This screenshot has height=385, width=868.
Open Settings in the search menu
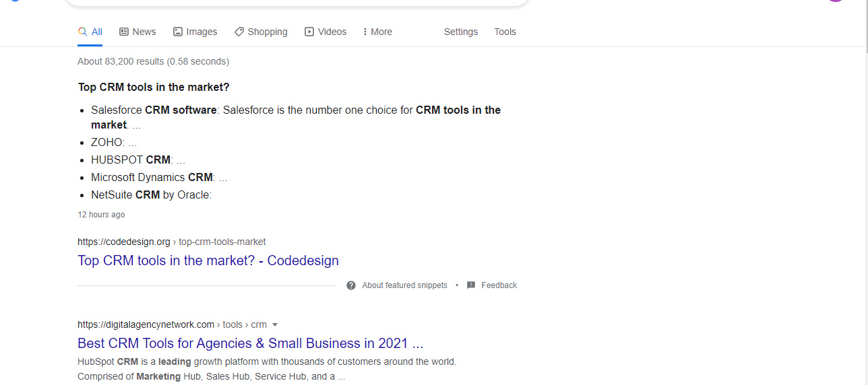[x=461, y=32]
